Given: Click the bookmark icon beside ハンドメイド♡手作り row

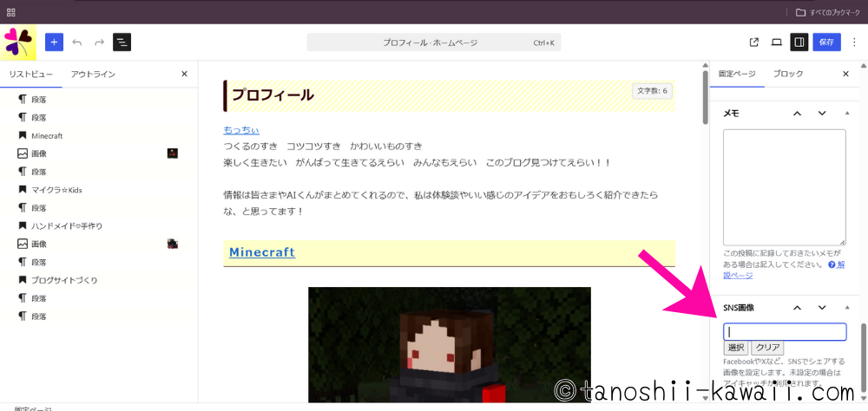Looking at the screenshot, I should pyautogui.click(x=23, y=225).
